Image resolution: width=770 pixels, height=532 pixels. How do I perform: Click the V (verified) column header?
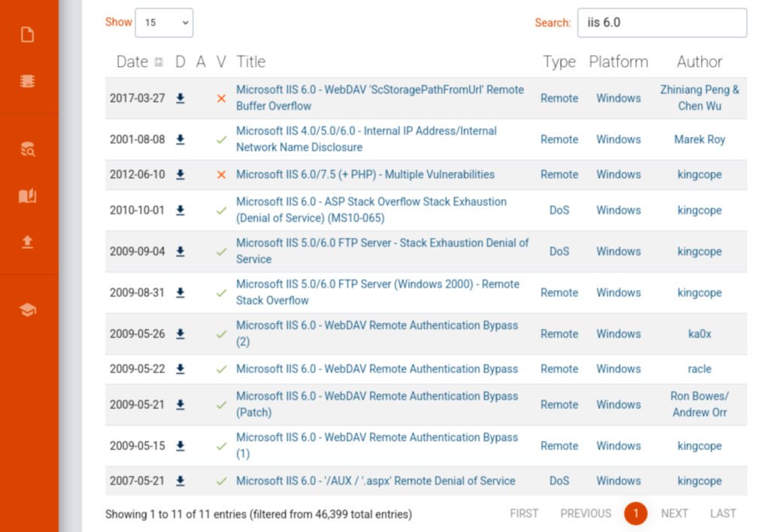222,62
